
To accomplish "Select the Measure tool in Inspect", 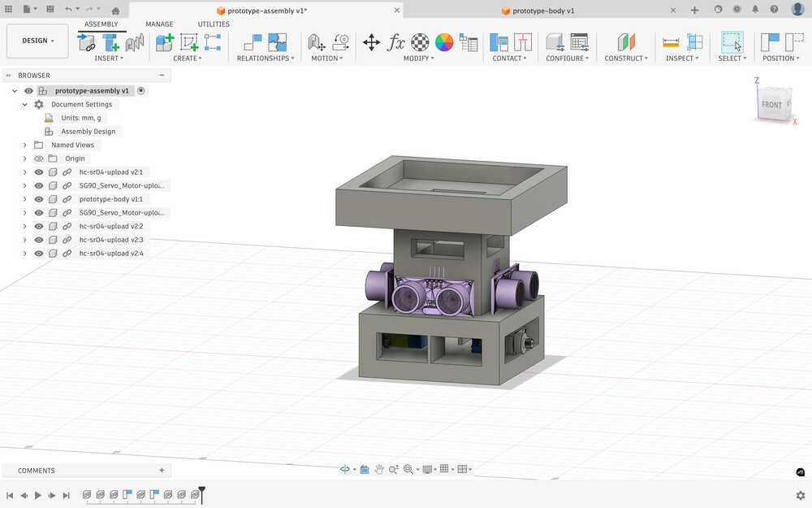I will [x=671, y=42].
